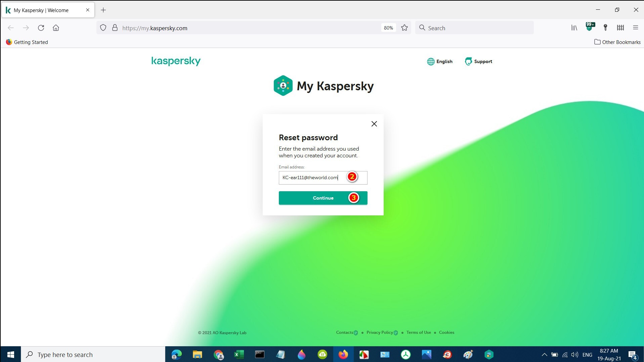The height and width of the screenshot is (362, 644).
Task: Open Wi-Fi network settings in tray
Action: (565, 355)
